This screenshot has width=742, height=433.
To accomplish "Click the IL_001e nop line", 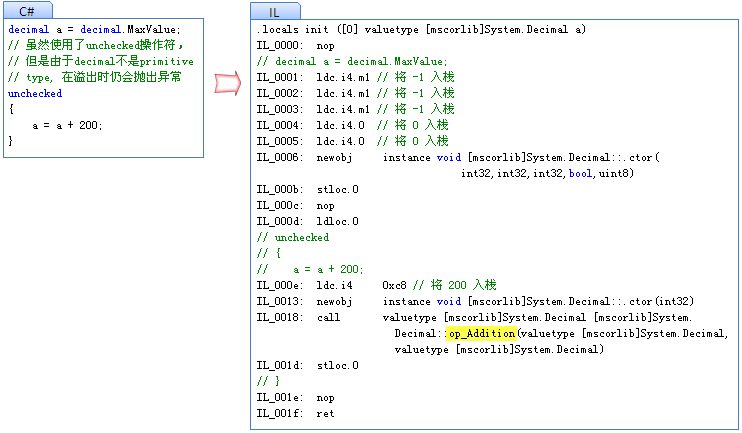I will (296, 398).
